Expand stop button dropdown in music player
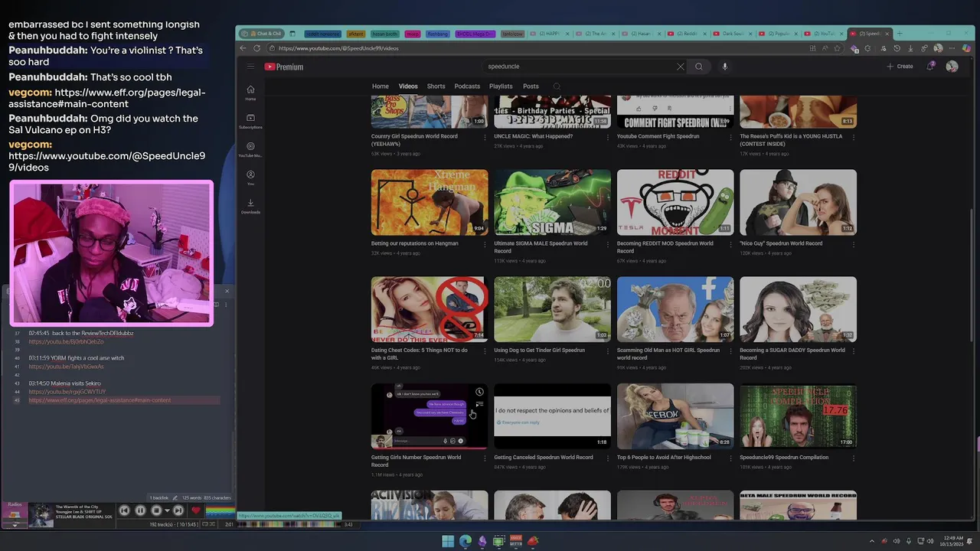 click(166, 510)
